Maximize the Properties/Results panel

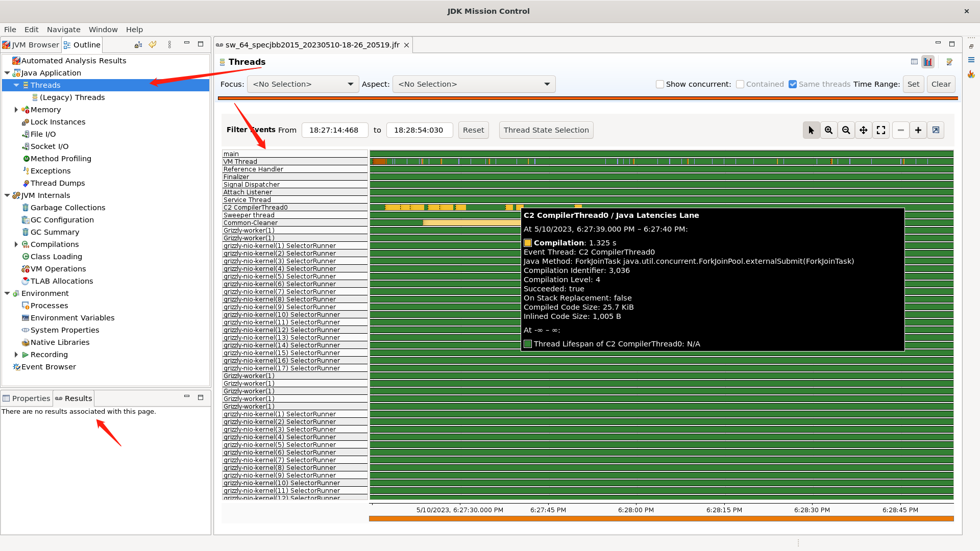[201, 397]
